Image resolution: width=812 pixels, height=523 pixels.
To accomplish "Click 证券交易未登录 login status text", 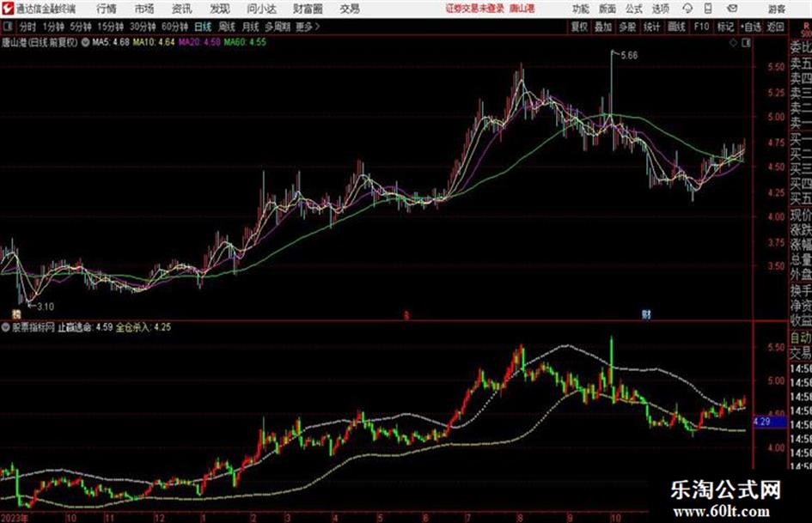I will (x=475, y=9).
